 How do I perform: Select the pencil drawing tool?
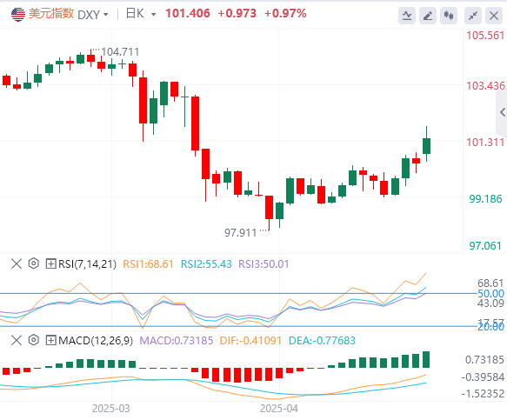(x=428, y=15)
